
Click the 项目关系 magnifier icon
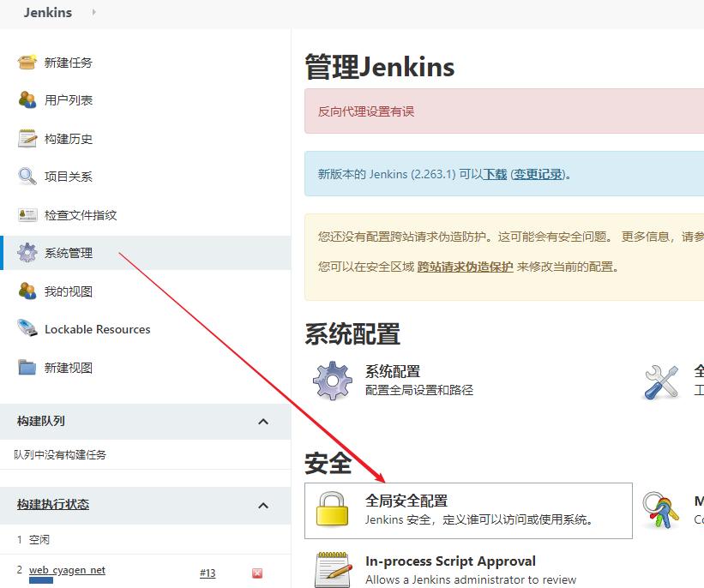tap(27, 177)
